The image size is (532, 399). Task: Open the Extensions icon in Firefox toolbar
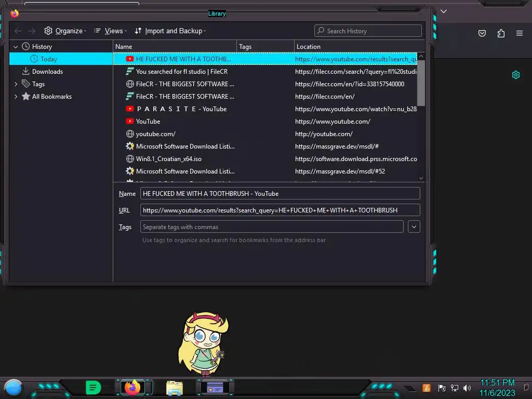point(501,33)
